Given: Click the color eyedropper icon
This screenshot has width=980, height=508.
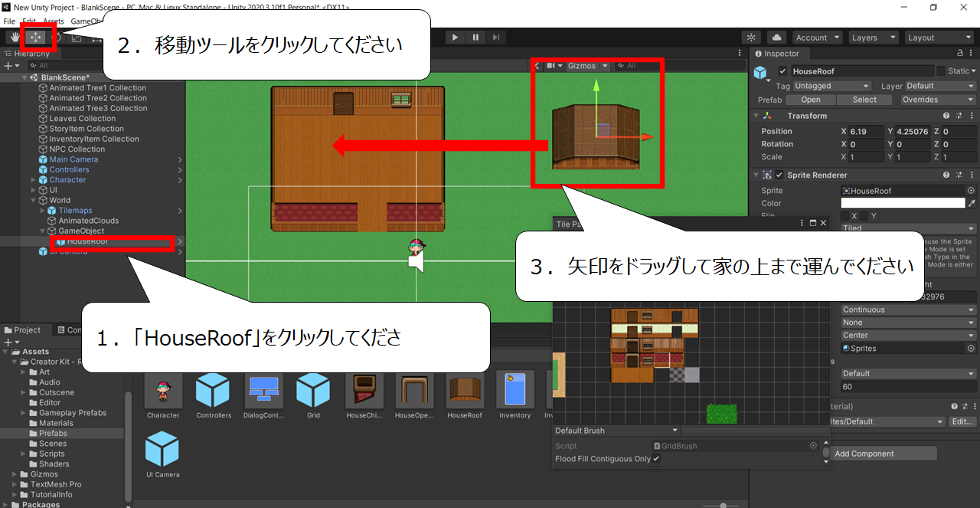Looking at the screenshot, I should click(x=972, y=203).
